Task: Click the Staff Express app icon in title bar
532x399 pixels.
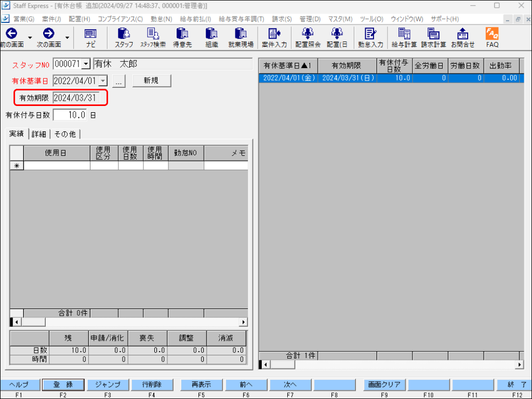Action: (5, 6)
